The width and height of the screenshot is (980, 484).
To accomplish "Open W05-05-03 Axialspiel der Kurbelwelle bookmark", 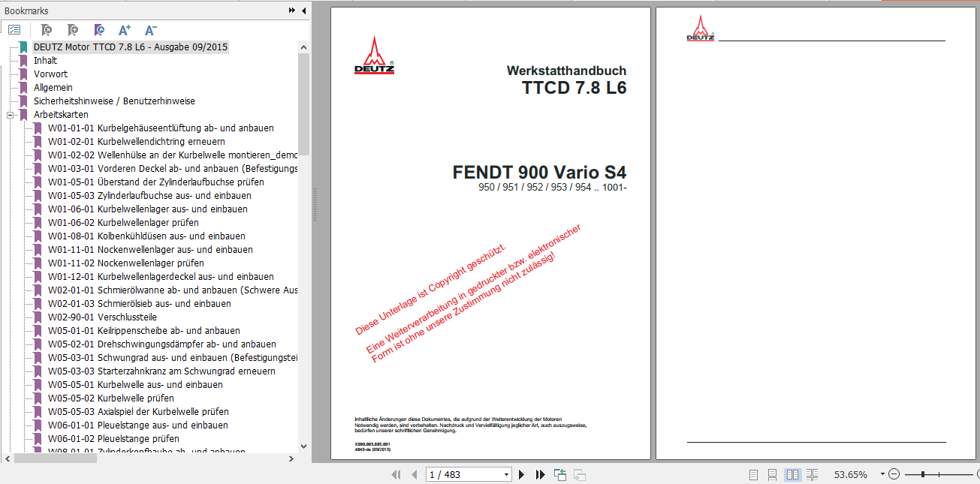I will point(138,411).
